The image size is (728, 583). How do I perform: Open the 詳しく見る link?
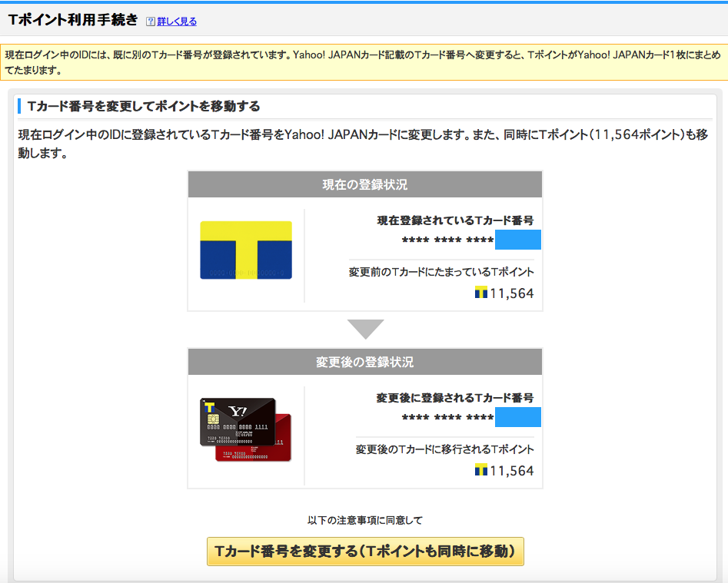(177, 22)
